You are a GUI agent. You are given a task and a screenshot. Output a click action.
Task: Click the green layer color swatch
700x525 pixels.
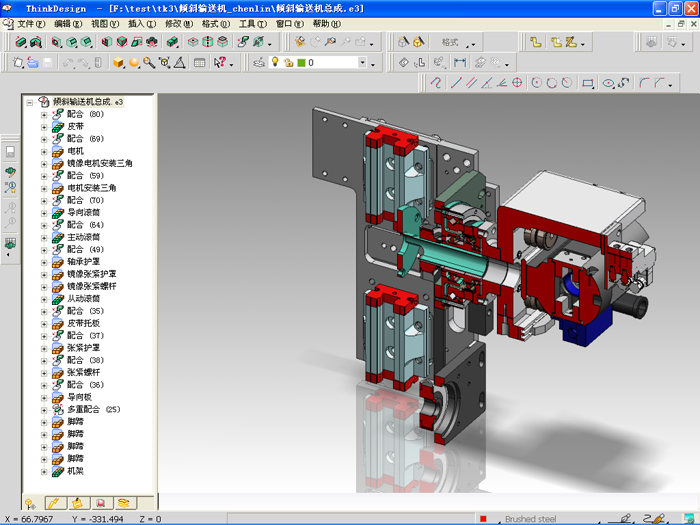coord(301,62)
